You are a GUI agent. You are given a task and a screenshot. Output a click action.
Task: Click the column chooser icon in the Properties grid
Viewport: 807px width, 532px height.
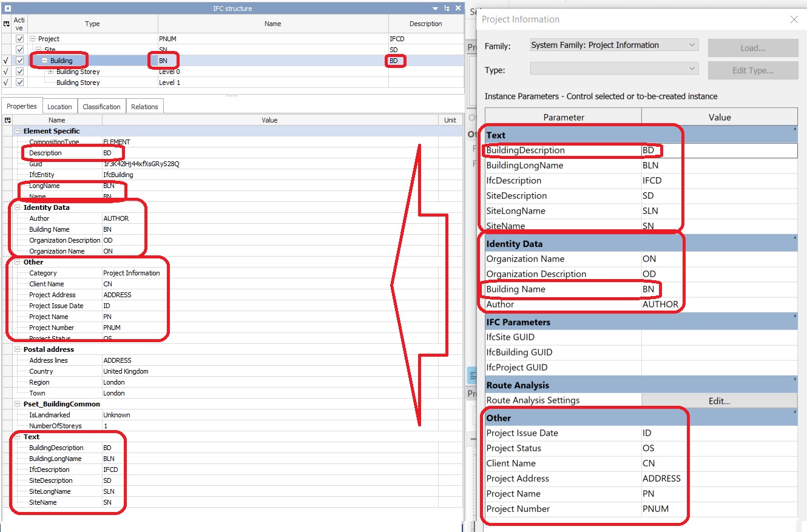tap(6, 120)
